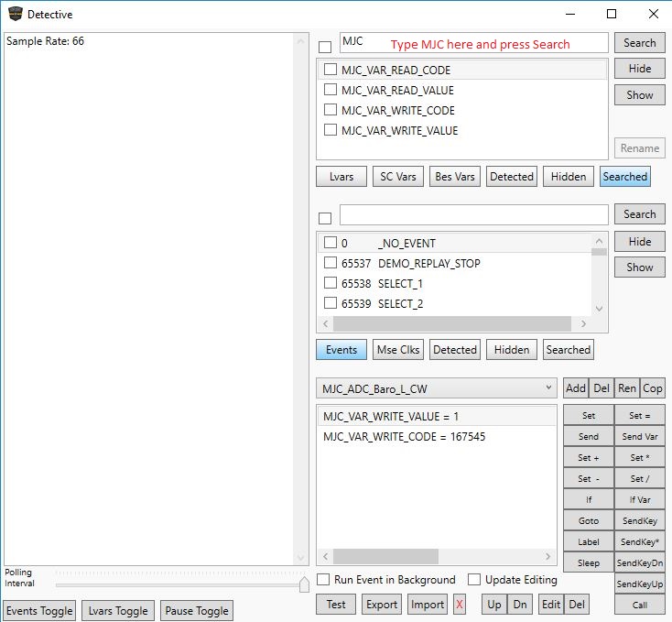Enable Run Event in Background
Image resolution: width=672 pixels, height=622 pixels.
coord(323,580)
